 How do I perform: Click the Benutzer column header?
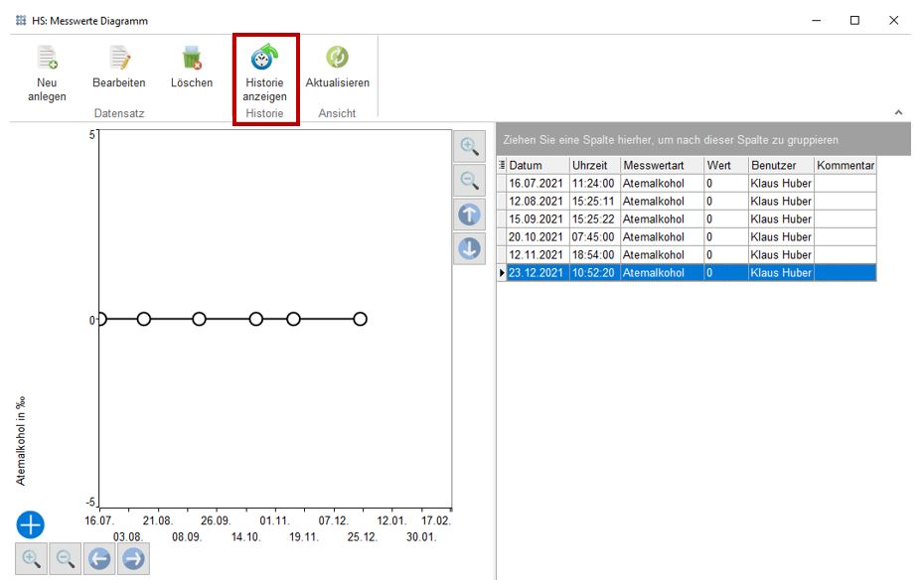(780, 165)
